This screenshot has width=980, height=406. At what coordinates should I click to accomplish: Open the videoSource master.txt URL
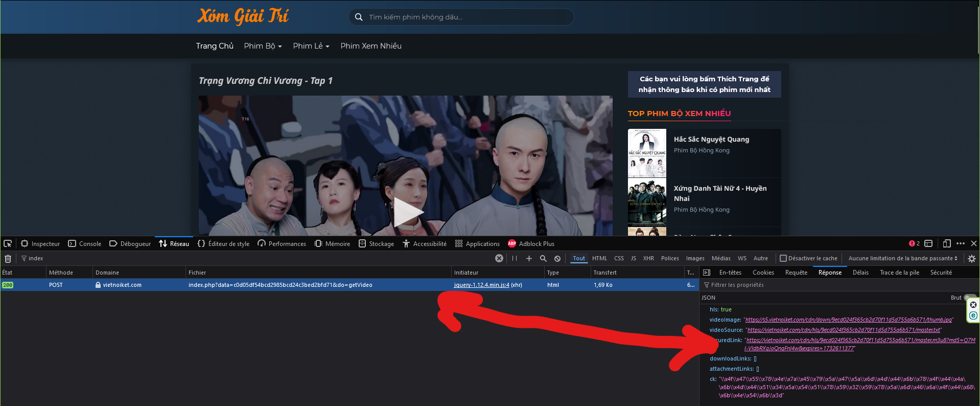pyautogui.click(x=843, y=330)
